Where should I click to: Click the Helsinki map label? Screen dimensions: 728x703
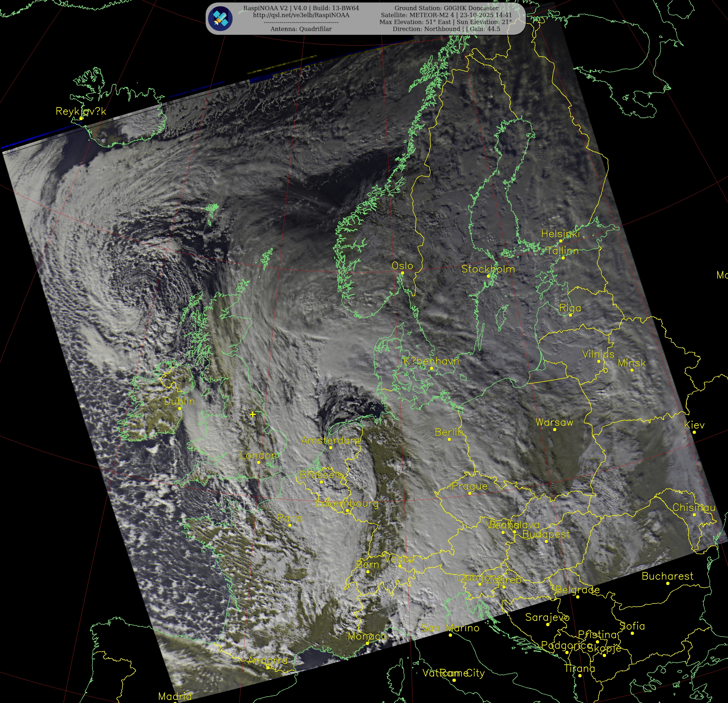tap(560, 234)
